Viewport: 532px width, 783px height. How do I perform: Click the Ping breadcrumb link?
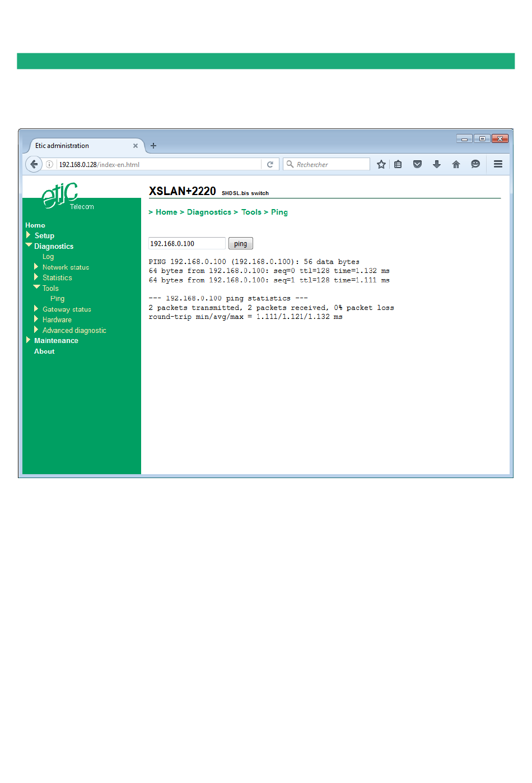[279, 212]
